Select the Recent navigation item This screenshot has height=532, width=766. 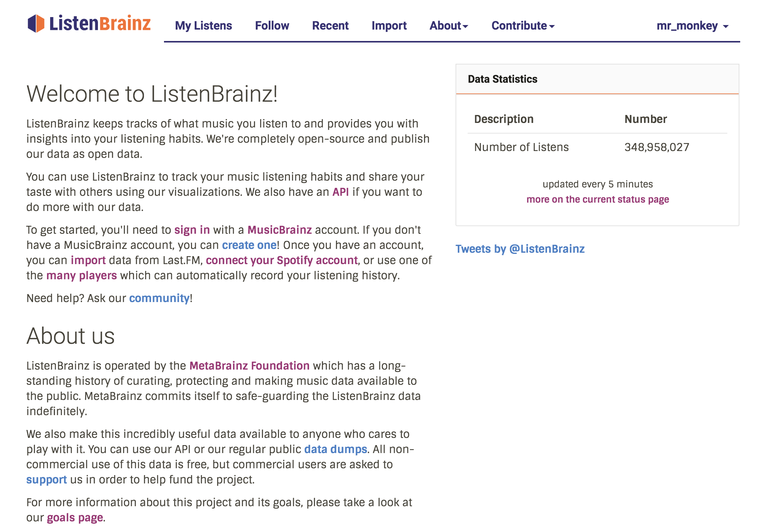point(330,25)
